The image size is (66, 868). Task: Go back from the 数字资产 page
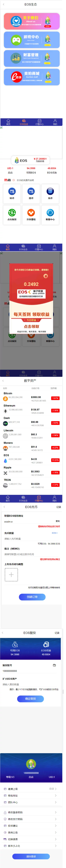pos(3,380)
